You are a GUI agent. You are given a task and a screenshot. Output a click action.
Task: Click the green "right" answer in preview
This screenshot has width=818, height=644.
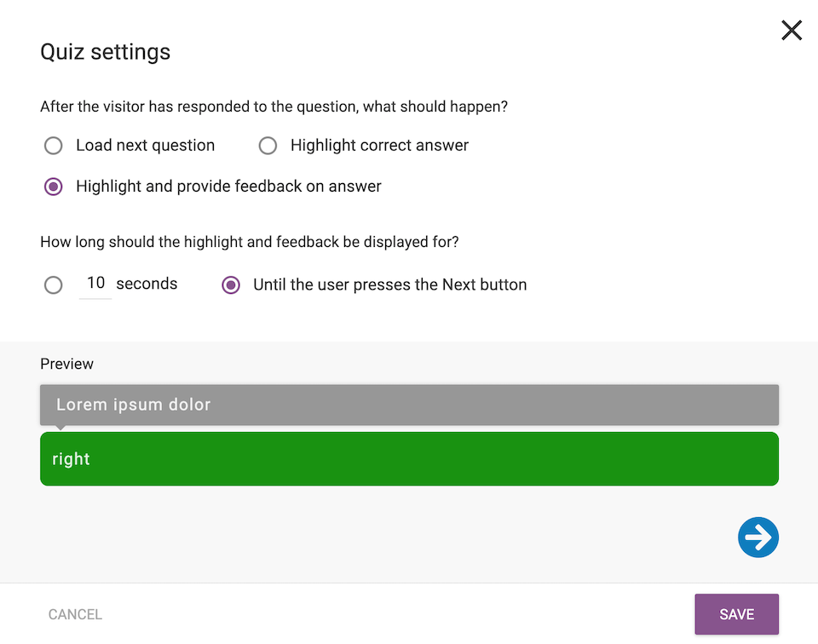click(x=409, y=459)
